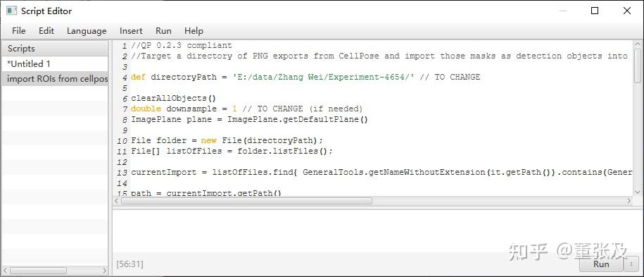The image size is (644, 277).
Task: Open the options button beside Run
Action: click(631, 264)
